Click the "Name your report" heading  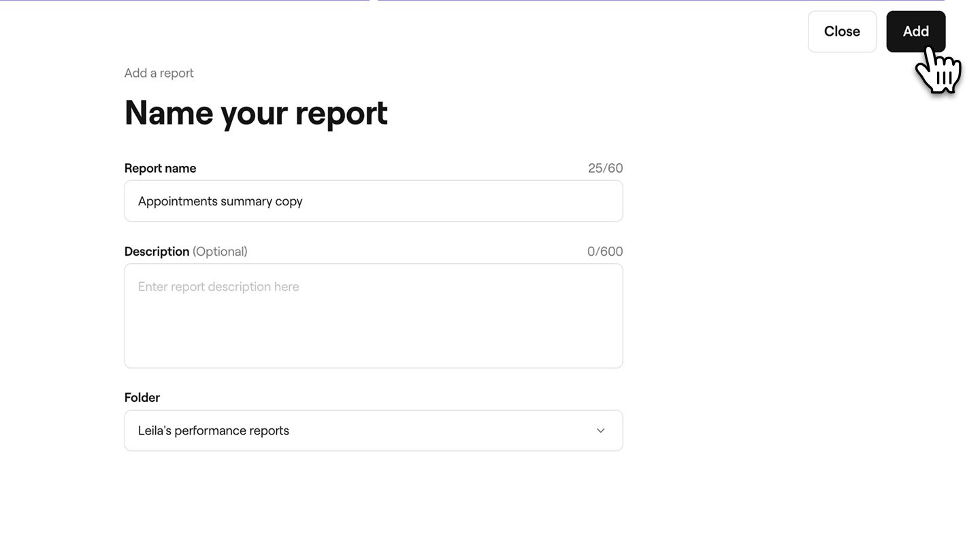(x=256, y=113)
